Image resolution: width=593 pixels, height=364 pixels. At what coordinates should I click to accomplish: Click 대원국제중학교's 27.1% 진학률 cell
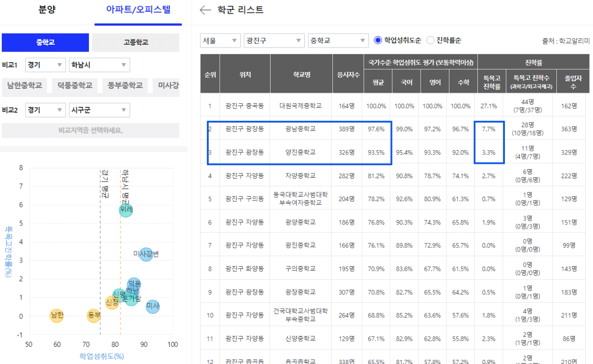click(x=489, y=106)
